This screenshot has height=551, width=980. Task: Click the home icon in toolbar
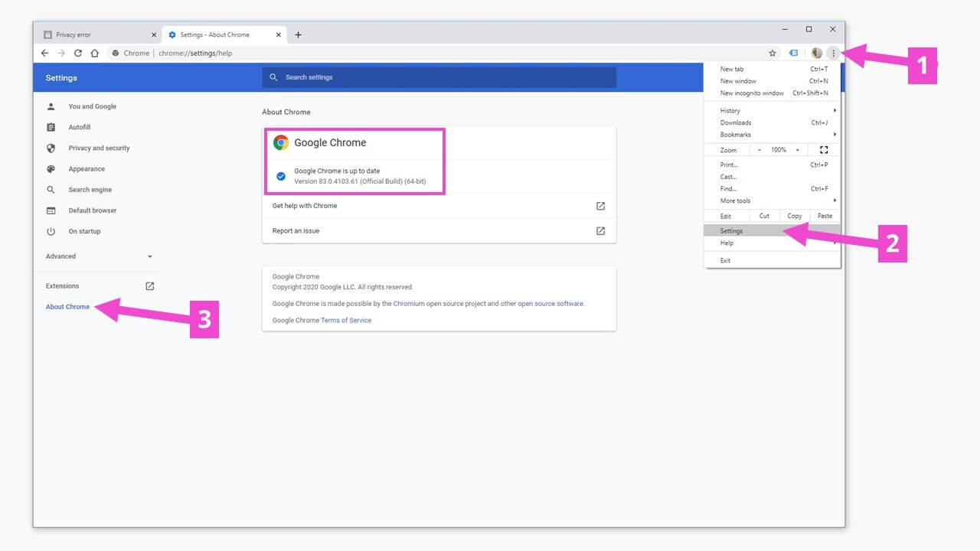click(x=94, y=53)
